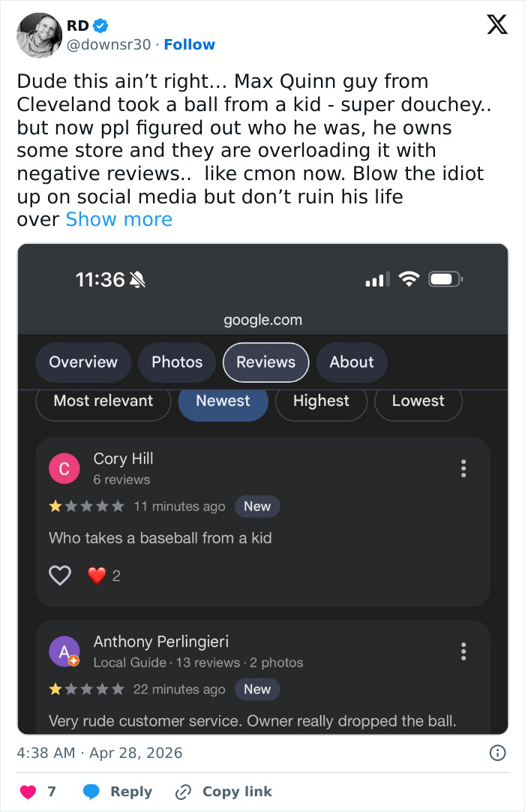Click Cory Hill's profile avatar
This screenshot has height=812, width=525.
64,469
